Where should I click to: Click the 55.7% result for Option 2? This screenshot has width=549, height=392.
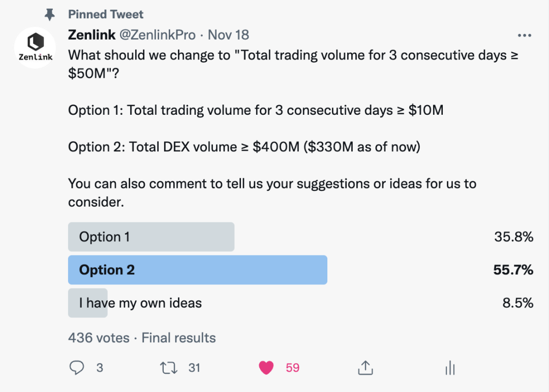[513, 270]
